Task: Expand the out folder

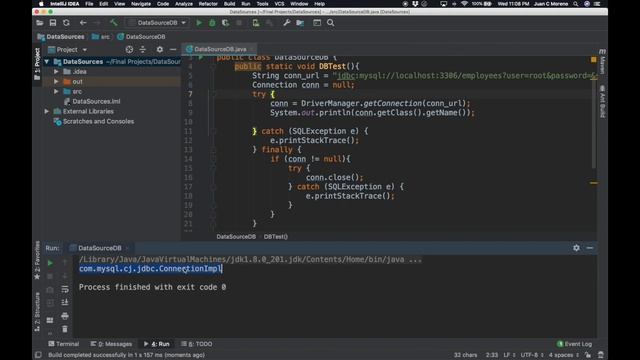Action: pos(56,81)
